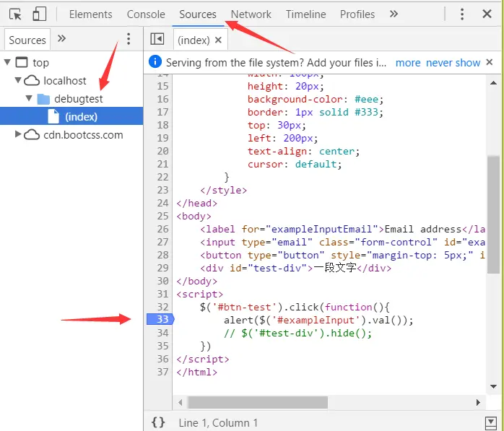504x431 pixels.
Task: Close the (index) editor tab
Action: (x=218, y=40)
